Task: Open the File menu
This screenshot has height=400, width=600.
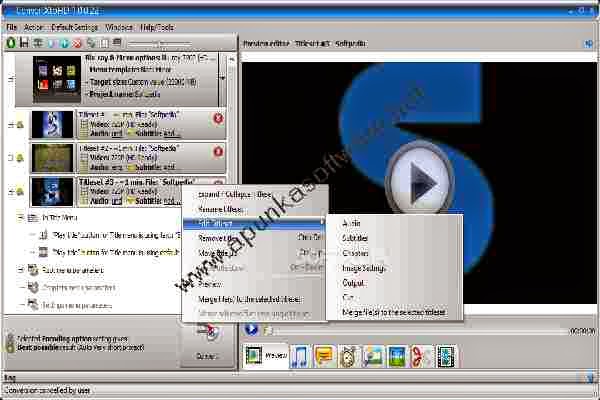Action: tap(12, 28)
